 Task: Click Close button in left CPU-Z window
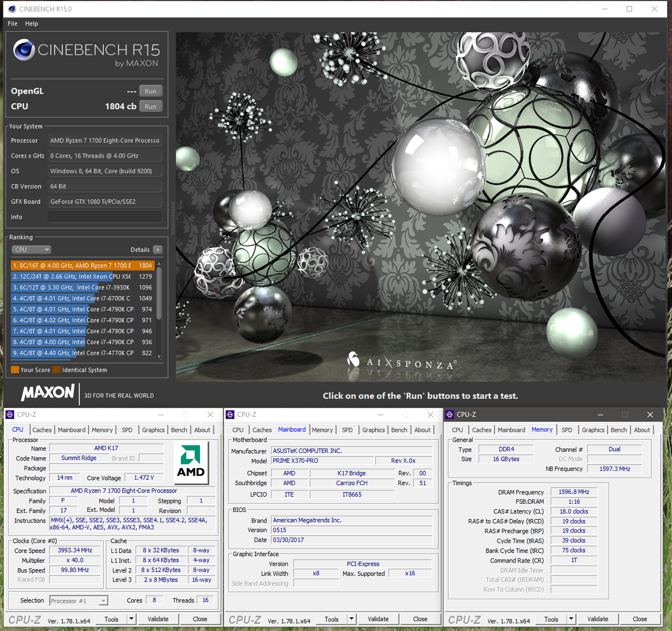(x=200, y=619)
